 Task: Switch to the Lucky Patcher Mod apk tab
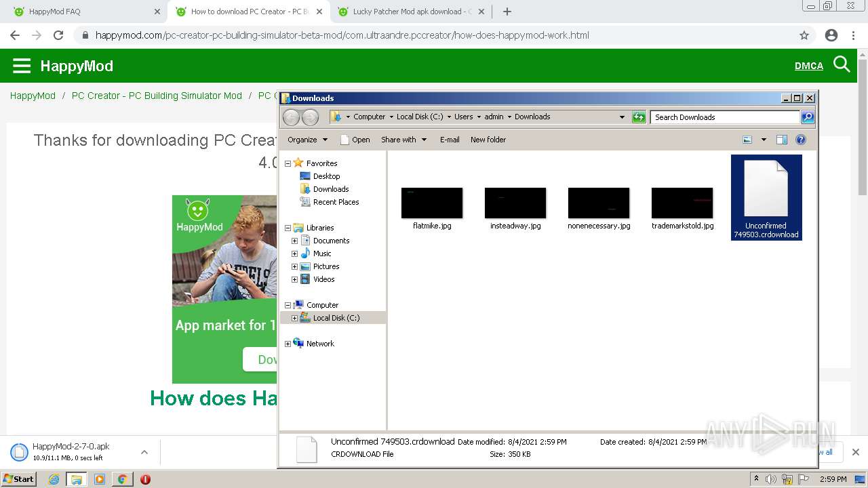[x=410, y=12]
